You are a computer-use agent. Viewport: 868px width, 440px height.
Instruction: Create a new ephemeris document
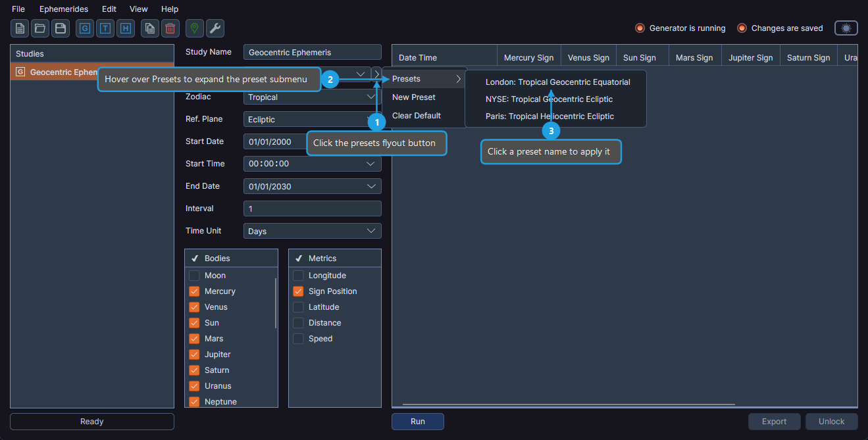19,28
